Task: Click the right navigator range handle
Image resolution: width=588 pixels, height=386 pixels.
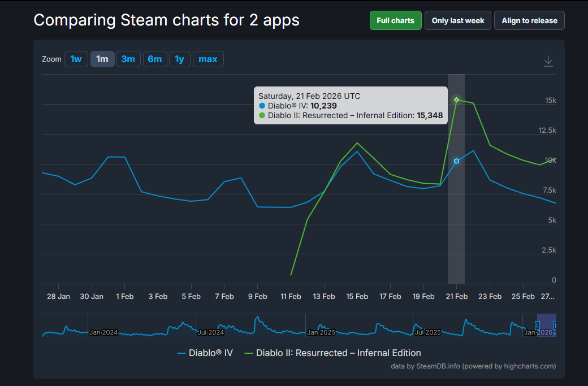Action: [x=556, y=325]
